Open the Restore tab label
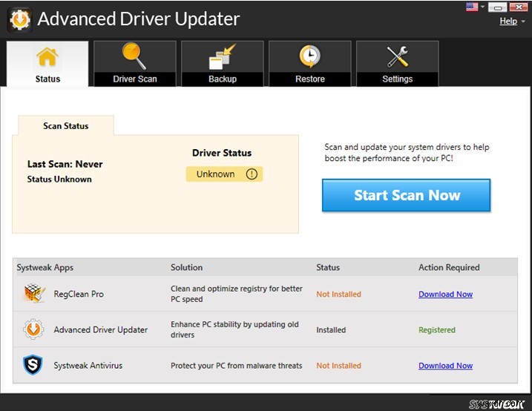 coord(309,79)
